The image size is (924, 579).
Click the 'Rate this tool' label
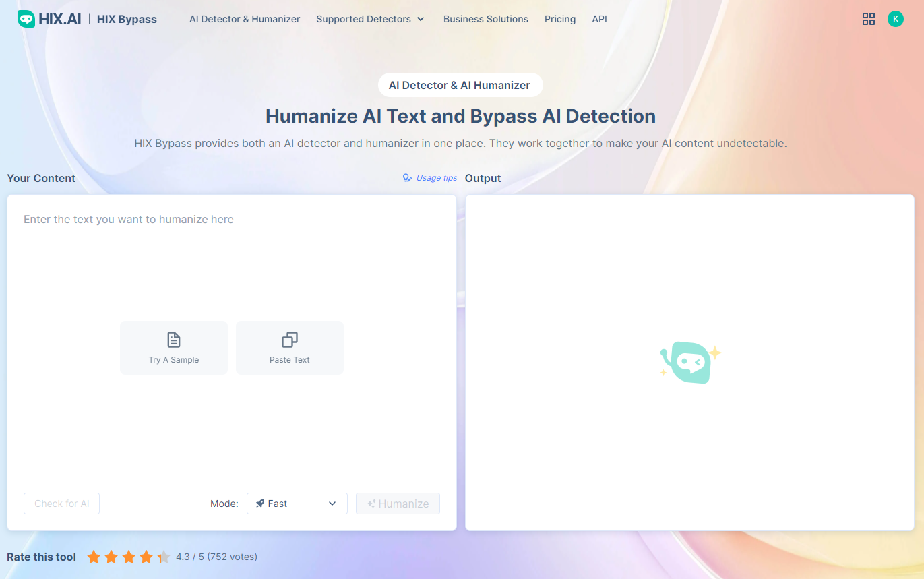[41, 557]
